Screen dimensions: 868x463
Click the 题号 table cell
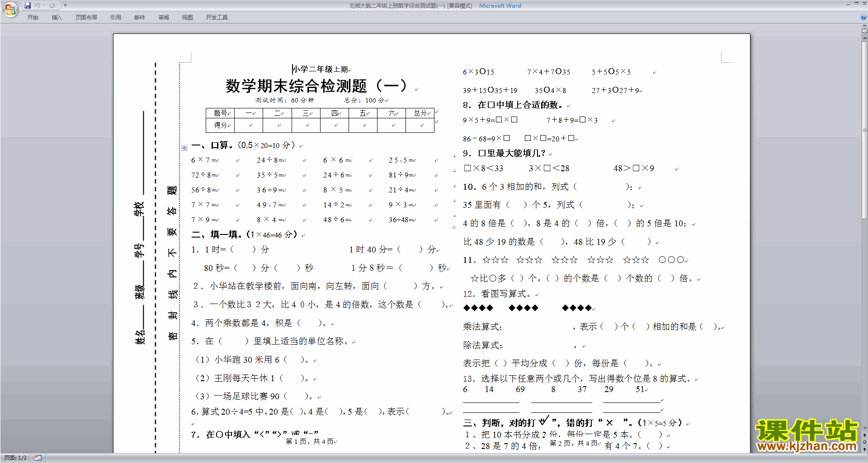[x=220, y=113]
